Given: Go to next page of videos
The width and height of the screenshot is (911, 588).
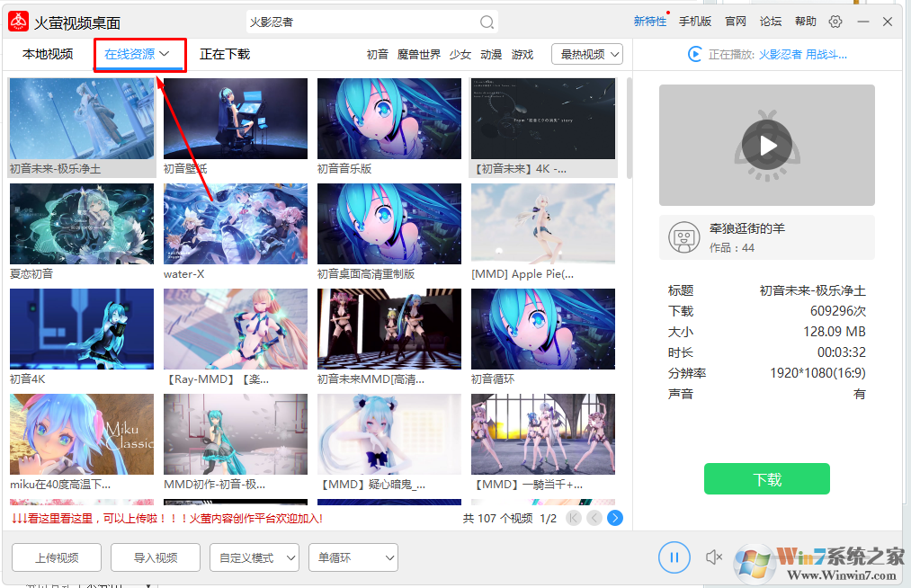Looking at the screenshot, I should (615, 518).
